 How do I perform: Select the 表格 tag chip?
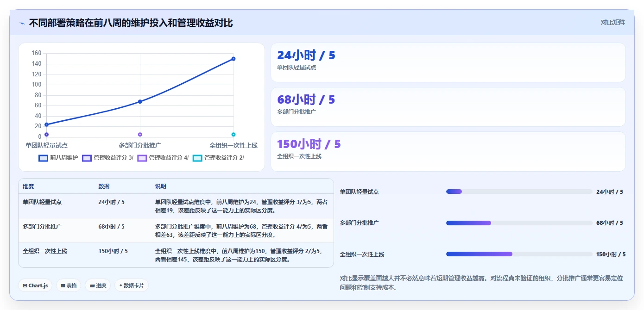pyautogui.click(x=69, y=285)
